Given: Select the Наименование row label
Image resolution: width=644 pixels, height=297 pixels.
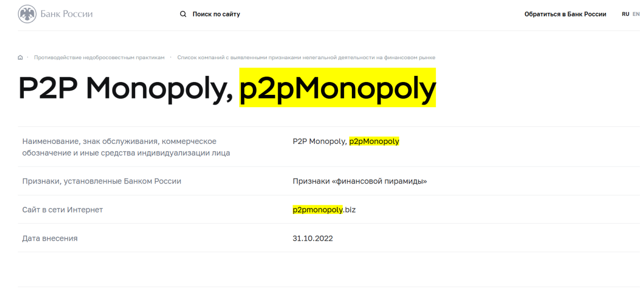Looking at the screenshot, I should pos(119,146).
